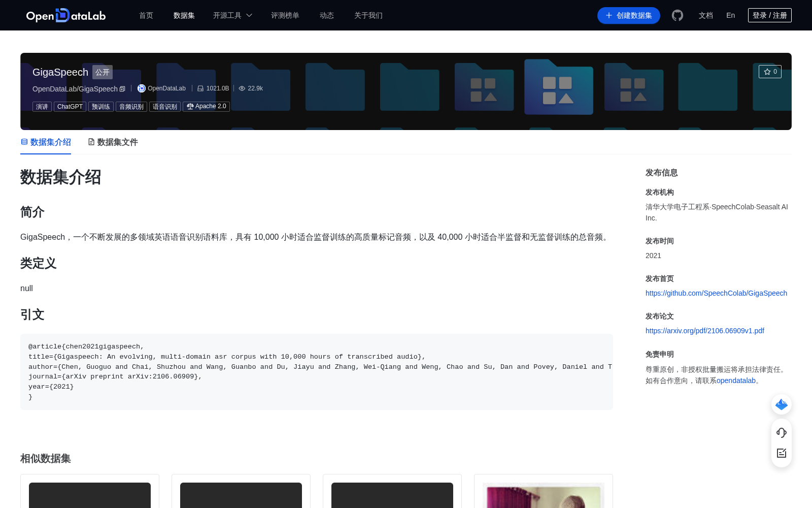Click the dataset size disk icon
The height and width of the screenshot is (508, 812).
200,88
